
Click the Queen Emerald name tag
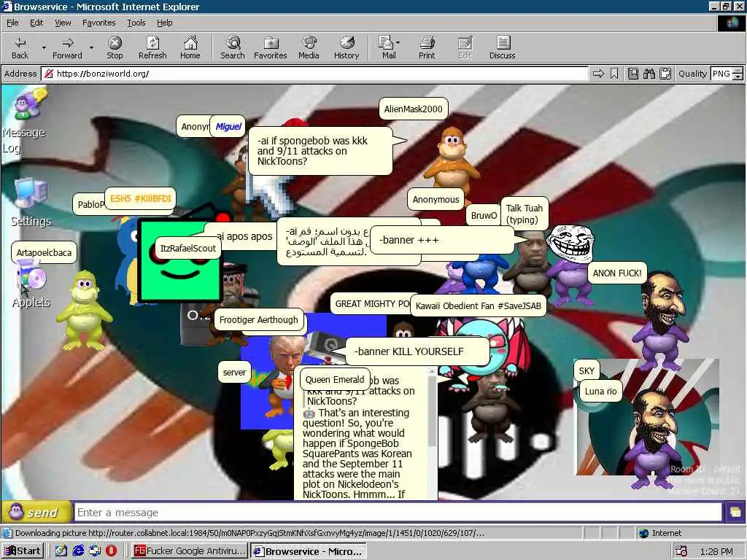(335, 379)
